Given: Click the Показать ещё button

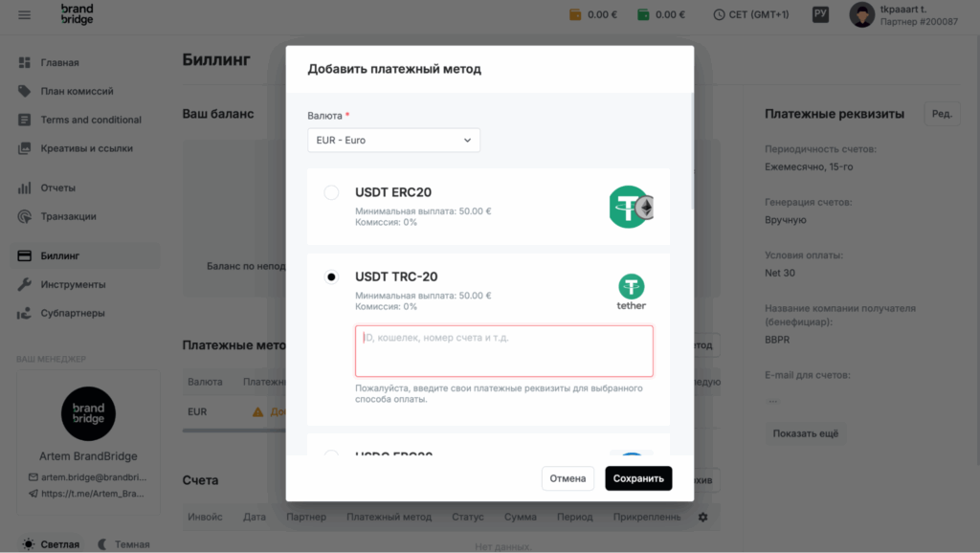Looking at the screenshot, I should [806, 433].
